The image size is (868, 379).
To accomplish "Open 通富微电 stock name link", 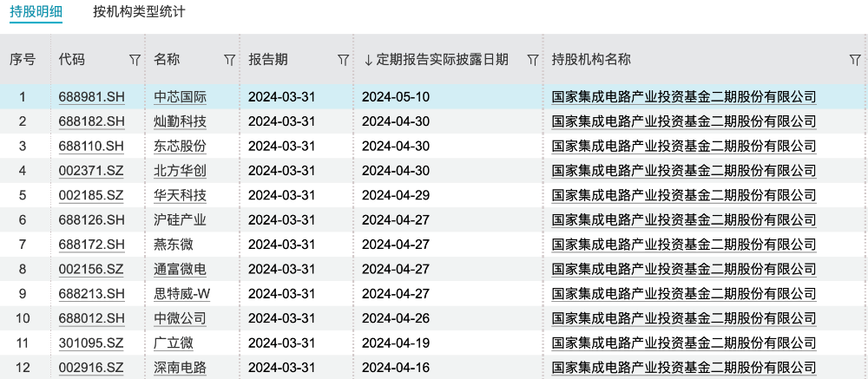I will (x=180, y=270).
